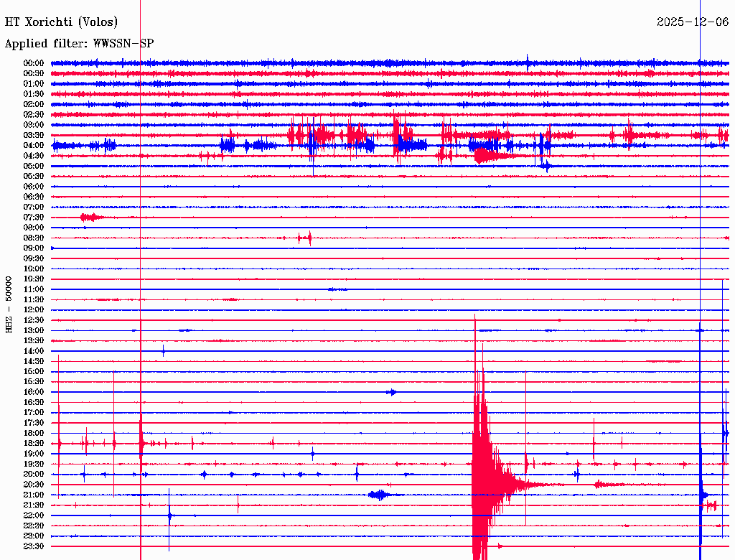Click the small blue burst on the 16:00 trace
Viewport: 735px width, 560px height.
point(392,392)
